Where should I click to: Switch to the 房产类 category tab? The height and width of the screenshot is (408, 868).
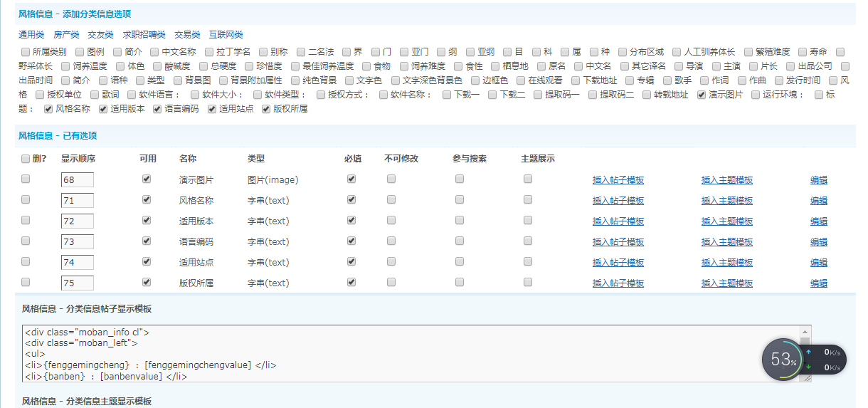[x=66, y=35]
